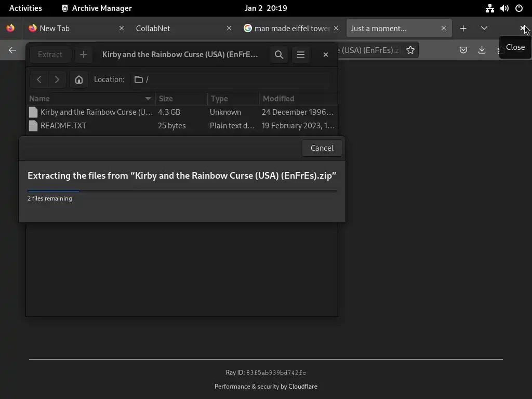Switch to the man made eiffel tower tab
This screenshot has height=399, width=532.
point(291,28)
